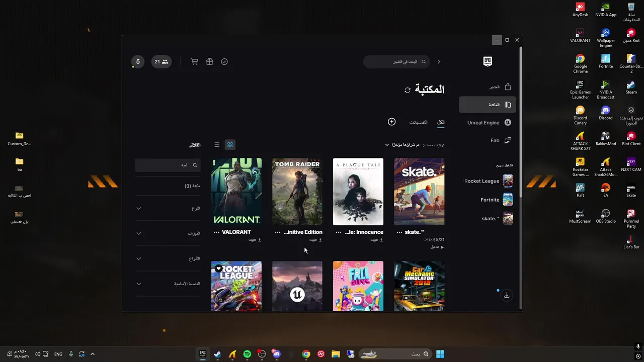Click the store search field in the header
The height and width of the screenshot is (362, 644).
coord(397,61)
